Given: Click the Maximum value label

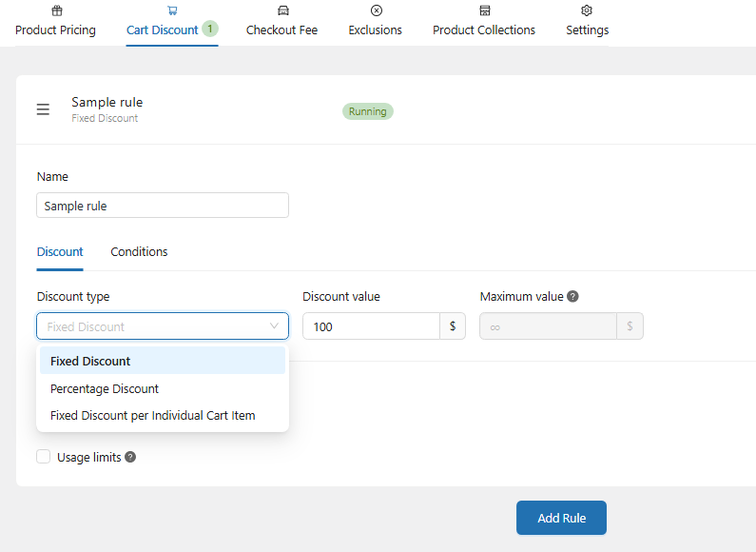Looking at the screenshot, I should pos(522,297).
